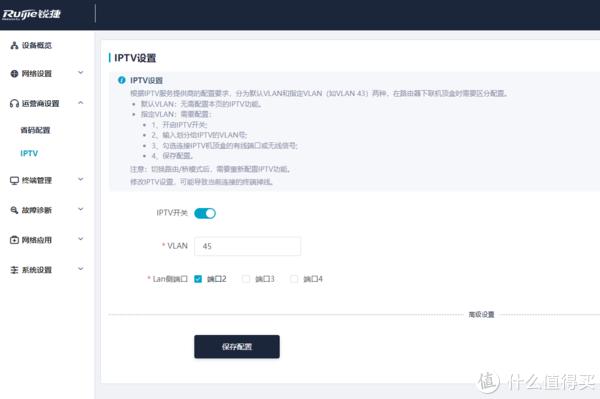
Task: Uncheck the LAN port 2 checkbox
Action: click(x=198, y=279)
